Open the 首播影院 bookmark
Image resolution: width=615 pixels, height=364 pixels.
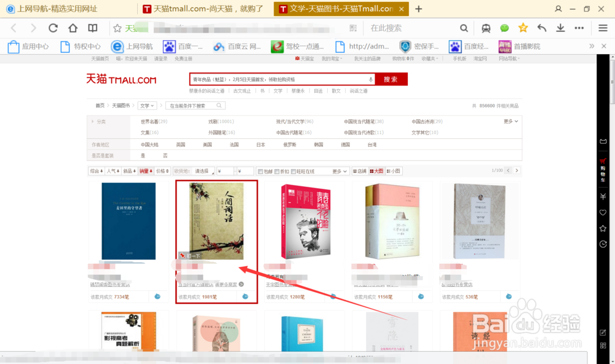pos(519,46)
